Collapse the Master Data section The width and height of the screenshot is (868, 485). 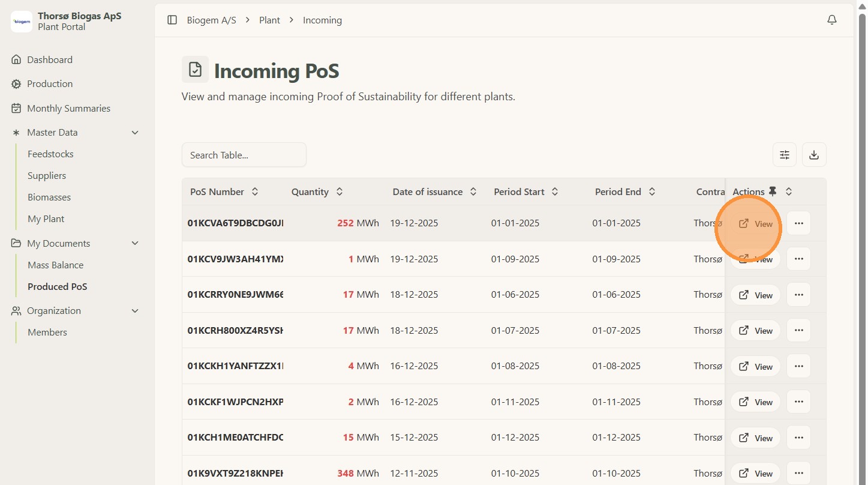[135, 133]
